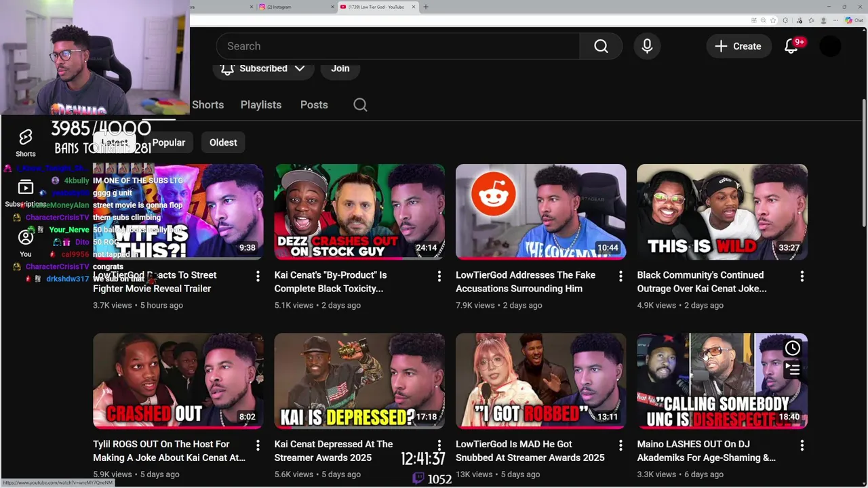Open menu for Black Community's Outrage video
This screenshot has height=488, width=868.
802,276
